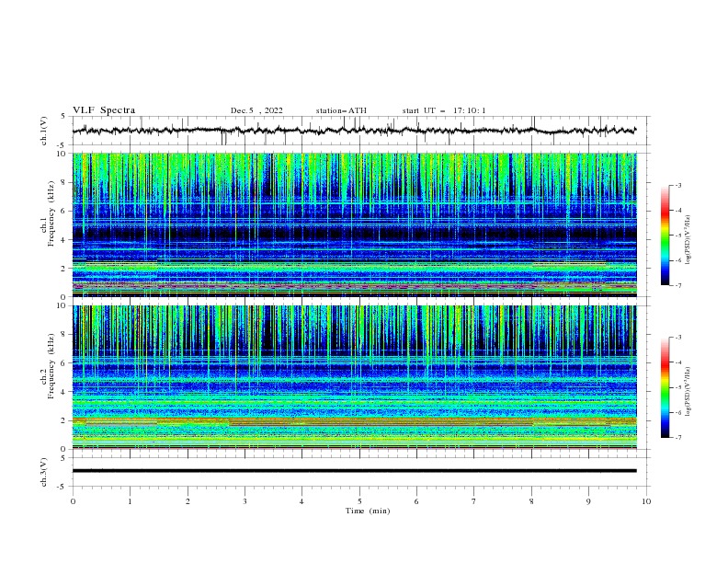Select the "start UT = 17:10:1" text
Viewport: 728px width, 563px height.
444,110
